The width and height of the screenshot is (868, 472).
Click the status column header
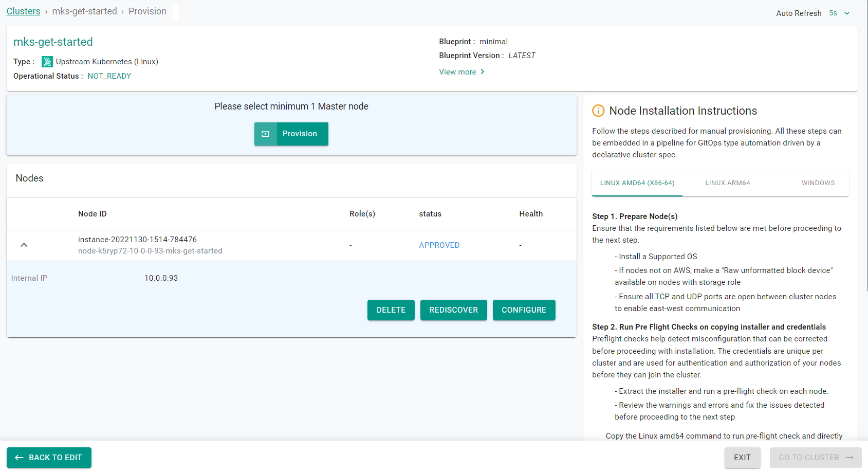tap(430, 214)
